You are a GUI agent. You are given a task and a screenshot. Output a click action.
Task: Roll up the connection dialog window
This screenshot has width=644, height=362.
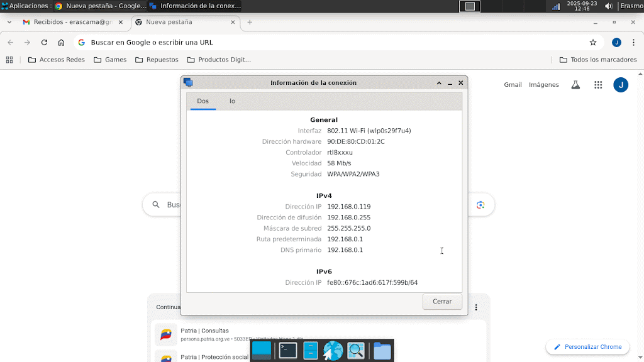439,83
